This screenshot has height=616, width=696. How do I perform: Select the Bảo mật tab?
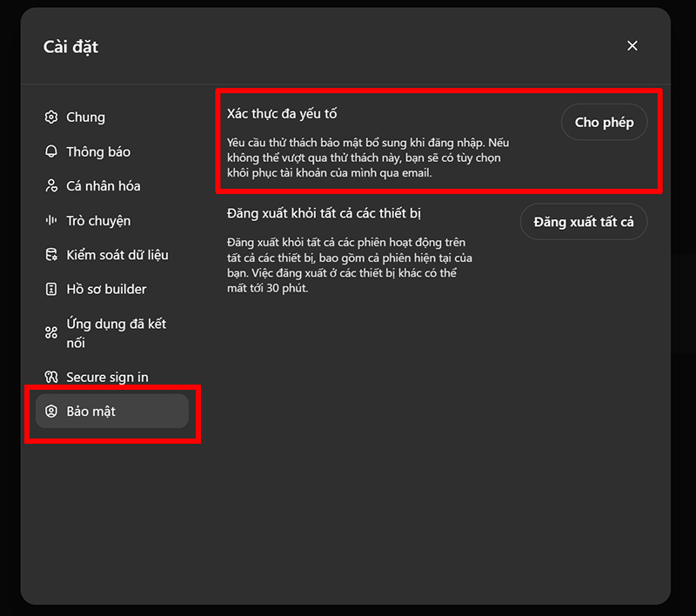click(112, 412)
